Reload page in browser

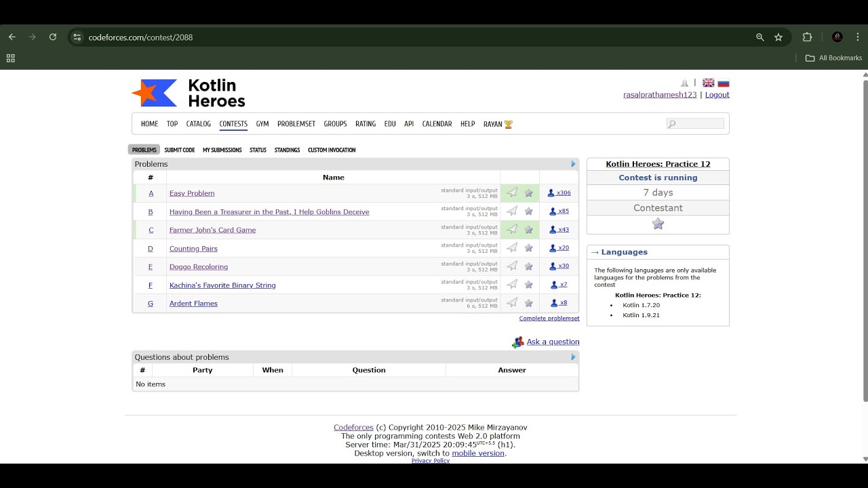click(x=53, y=37)
